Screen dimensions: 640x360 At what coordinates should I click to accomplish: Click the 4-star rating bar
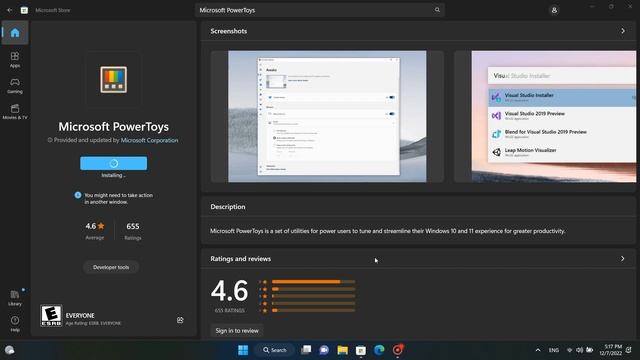coord(313,289)
